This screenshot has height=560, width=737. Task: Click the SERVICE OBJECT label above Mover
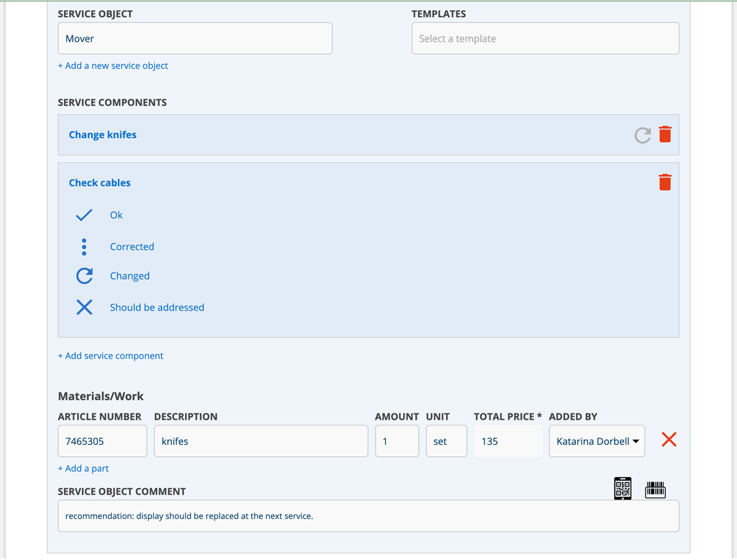[95, 14]
